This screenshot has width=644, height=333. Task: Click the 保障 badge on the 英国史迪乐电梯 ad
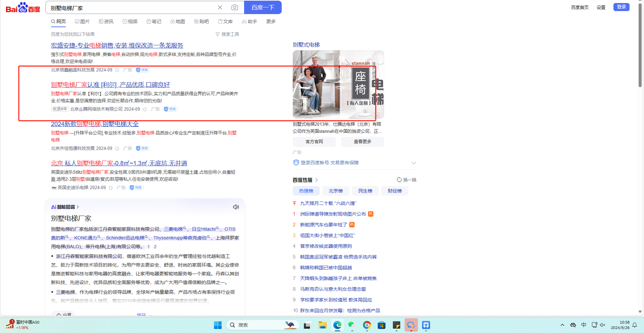[136, 187]
